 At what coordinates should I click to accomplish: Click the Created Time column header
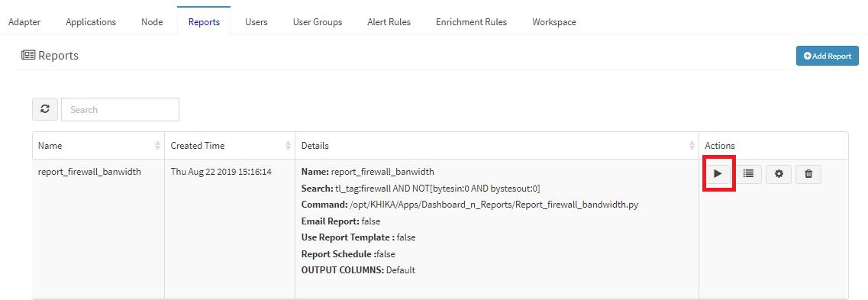pyautogui.click(x=230, y=146)
